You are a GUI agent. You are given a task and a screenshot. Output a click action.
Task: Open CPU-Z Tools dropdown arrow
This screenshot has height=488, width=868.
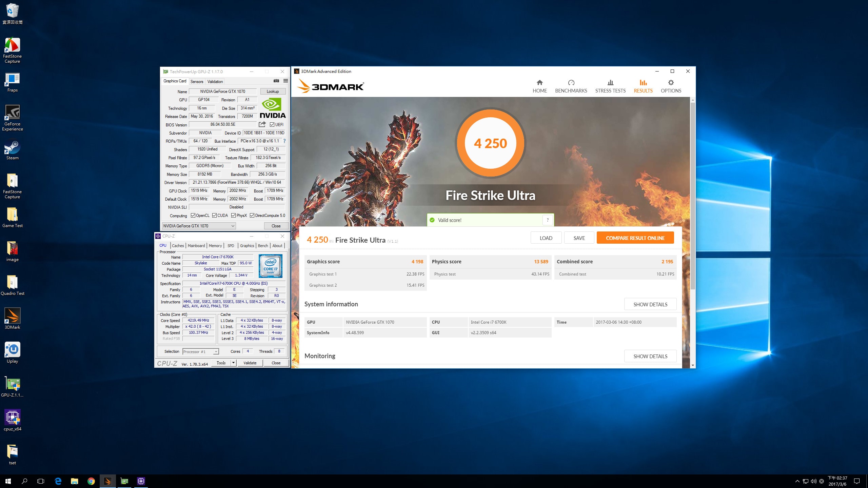click(x=233, y=363)
